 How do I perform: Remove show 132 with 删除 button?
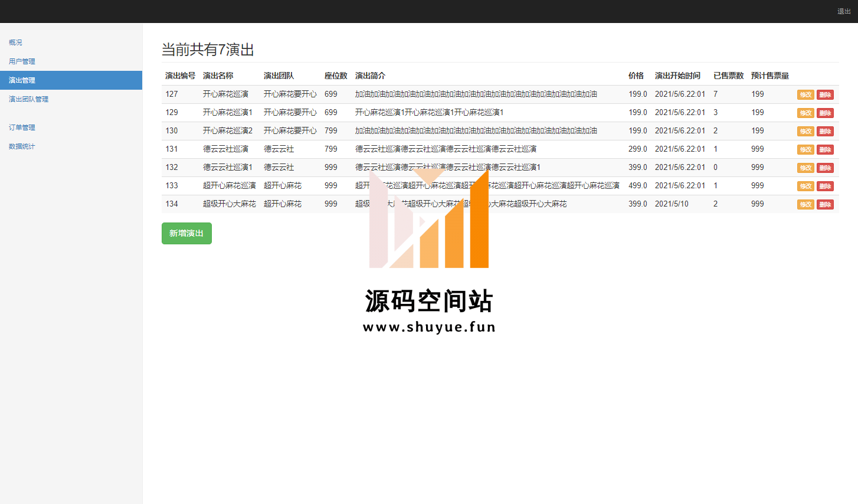[825, 168]
